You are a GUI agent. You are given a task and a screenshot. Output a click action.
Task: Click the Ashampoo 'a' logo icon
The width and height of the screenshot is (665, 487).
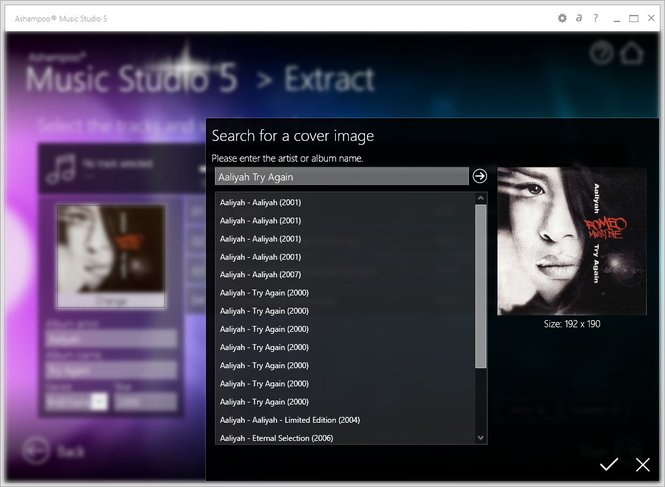point(578,18)
